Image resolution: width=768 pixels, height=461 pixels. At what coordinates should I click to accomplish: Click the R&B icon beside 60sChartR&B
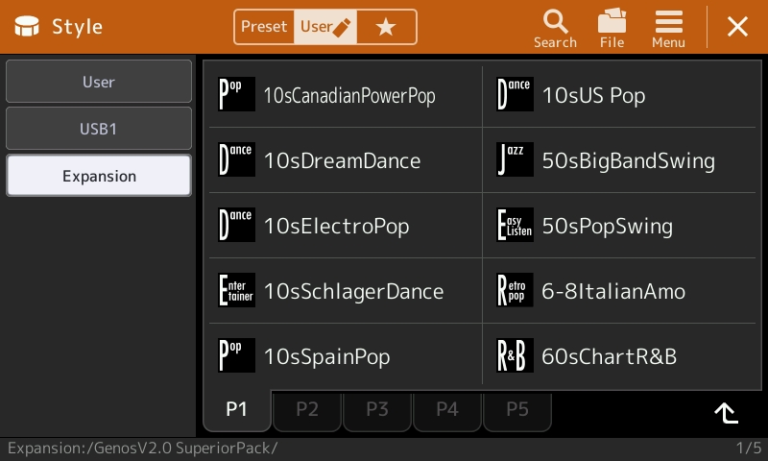[x=515, y=355]
